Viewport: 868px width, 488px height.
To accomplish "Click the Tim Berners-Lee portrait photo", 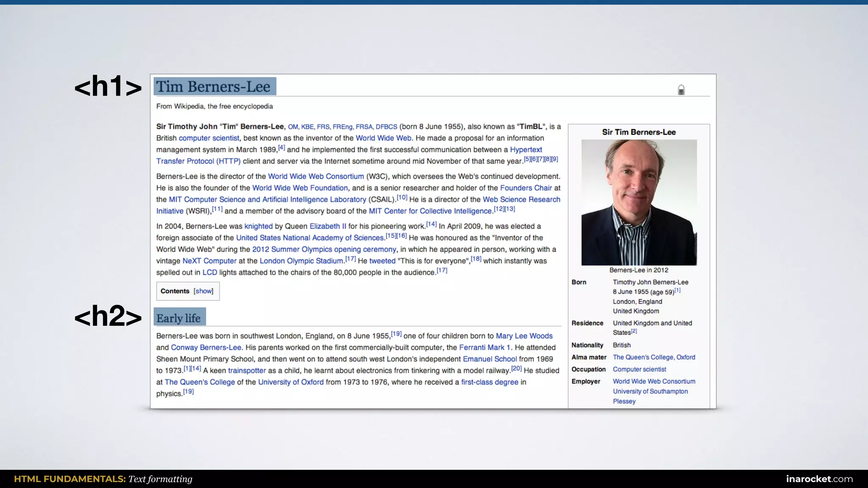I will [x=639, y=202].
